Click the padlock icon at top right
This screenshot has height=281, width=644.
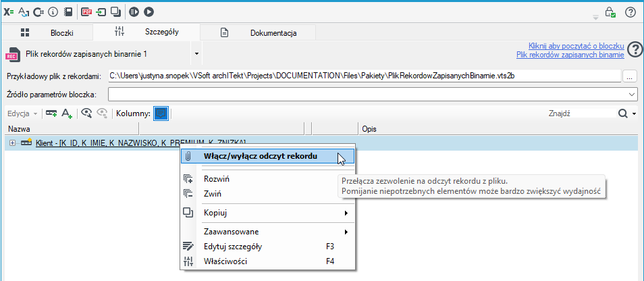(x=611, y=12)
